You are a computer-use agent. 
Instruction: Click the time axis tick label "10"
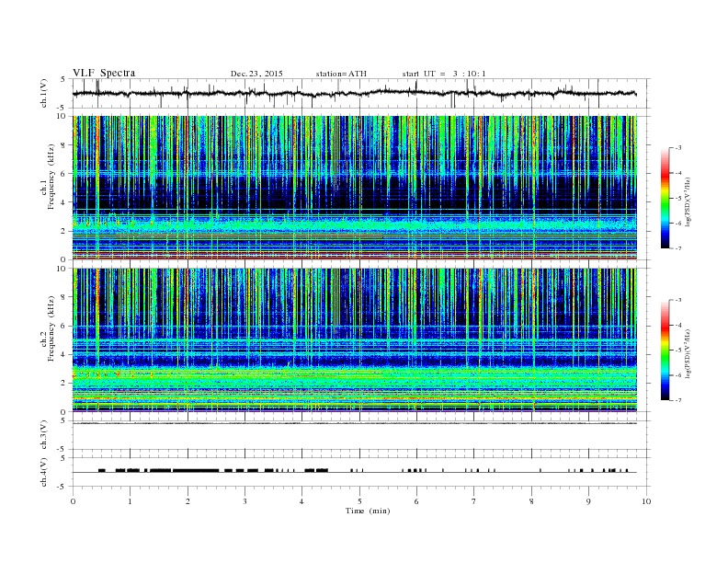point(646,501)
